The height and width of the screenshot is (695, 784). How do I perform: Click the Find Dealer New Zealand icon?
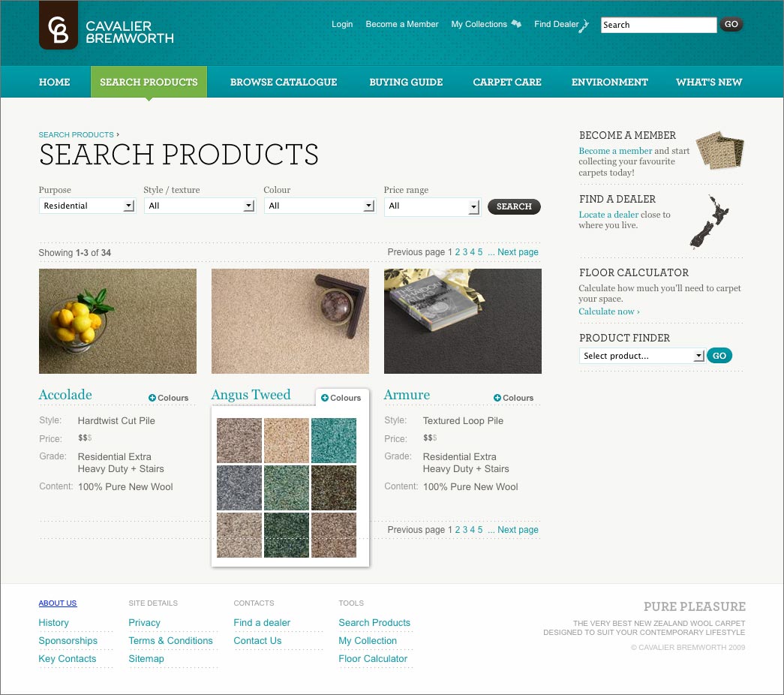click(x=584, y=26)
